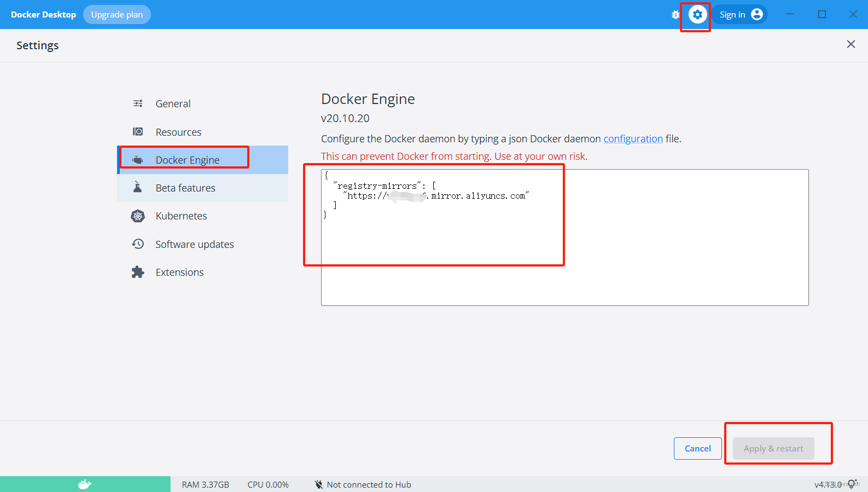Click the CPU 0.00% status text
This screenshot has height=492, width=868.
[268, 484]
